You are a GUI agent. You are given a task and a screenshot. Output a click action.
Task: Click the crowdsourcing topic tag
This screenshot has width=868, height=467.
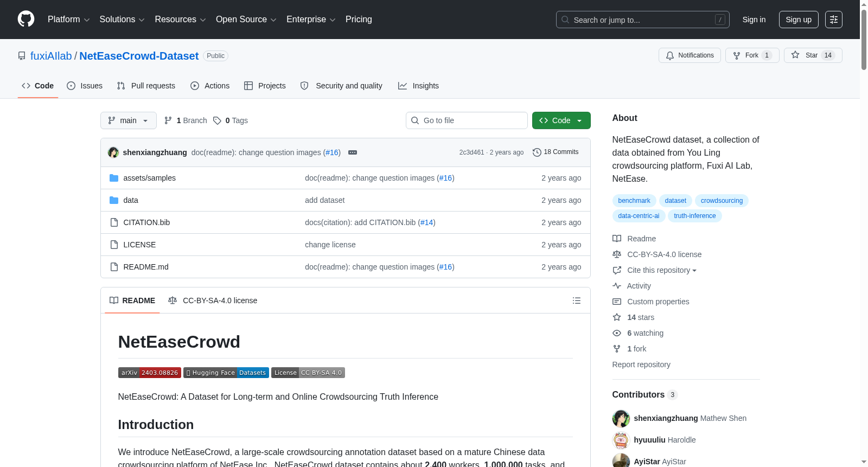click(x=722, y=201)
